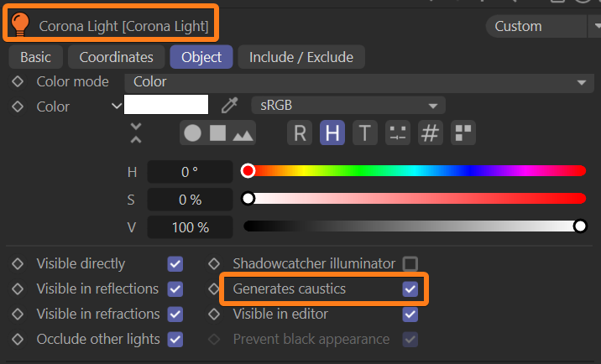Viewport: 601px width, 364px height.
Task: Uncheck the Generates caustics checkbox
Action: (410, 289)
